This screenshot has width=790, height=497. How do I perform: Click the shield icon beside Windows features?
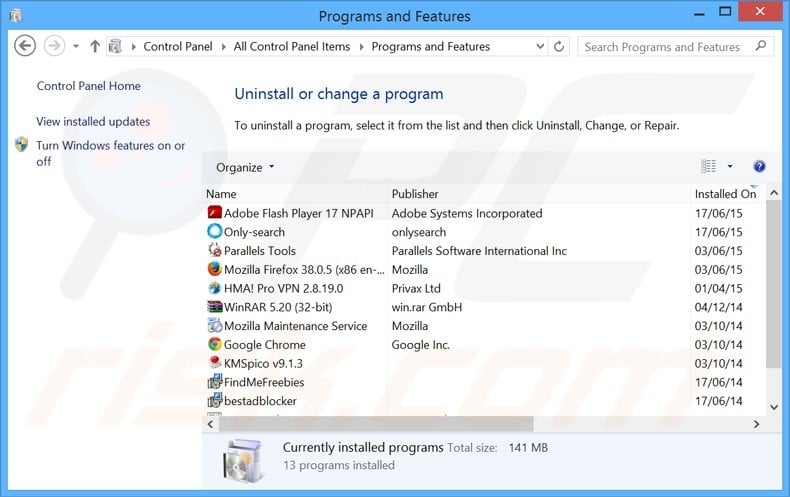[22, 145]
